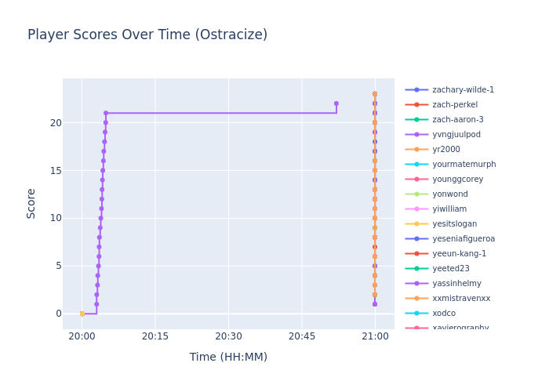Screen dimensions: 549x392
Task: Click yonwond light green legend marker
Action: point(416,194)
